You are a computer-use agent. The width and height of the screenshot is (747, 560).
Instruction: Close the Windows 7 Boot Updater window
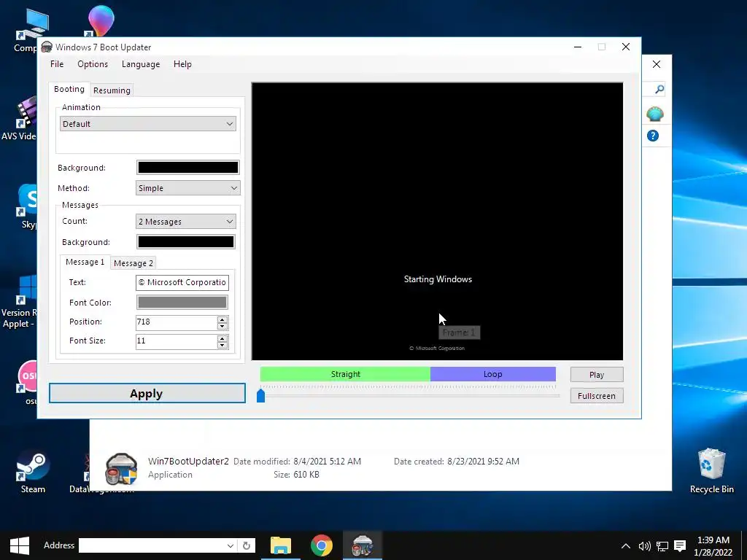coord(625,47)
